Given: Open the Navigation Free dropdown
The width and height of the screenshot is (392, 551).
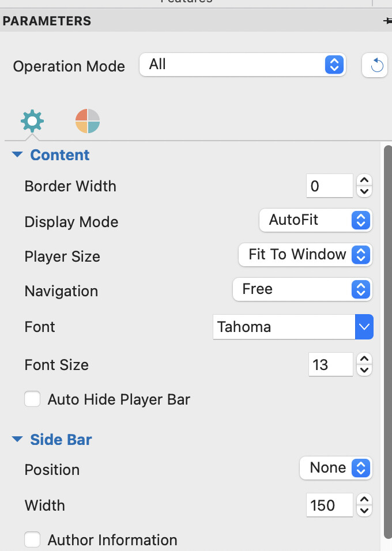Looking at the screenshot, I should (x=302, y=289).
